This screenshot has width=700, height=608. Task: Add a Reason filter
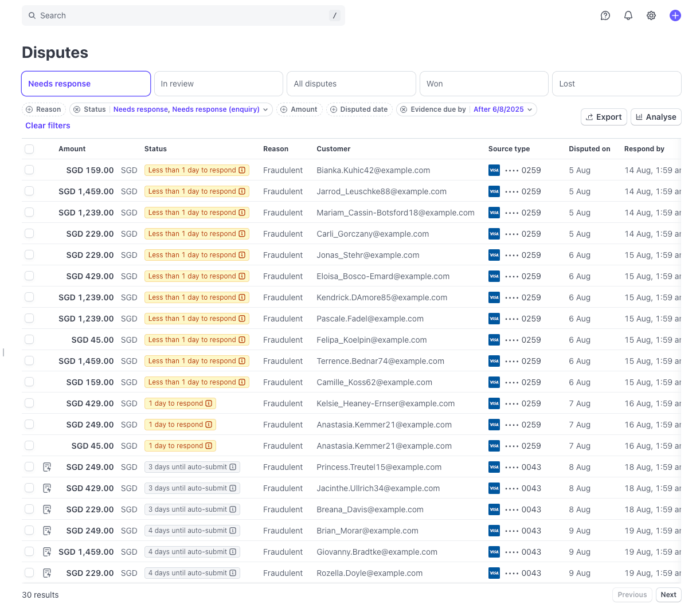tap(44, 109)
